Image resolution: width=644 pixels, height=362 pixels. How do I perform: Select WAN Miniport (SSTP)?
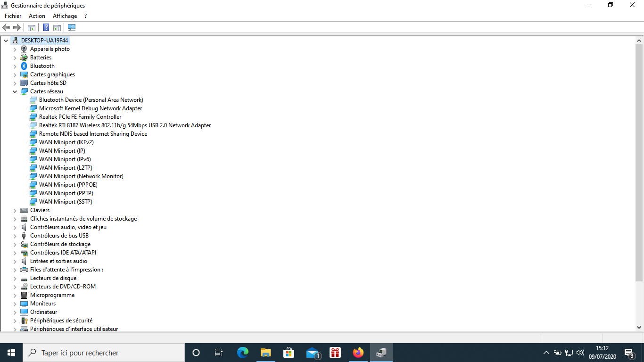click(x=66, y=202)
